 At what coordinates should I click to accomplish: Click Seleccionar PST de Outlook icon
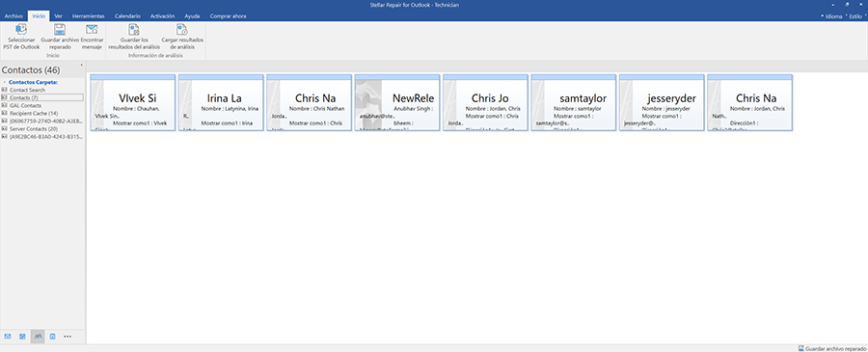coord(21,30)
